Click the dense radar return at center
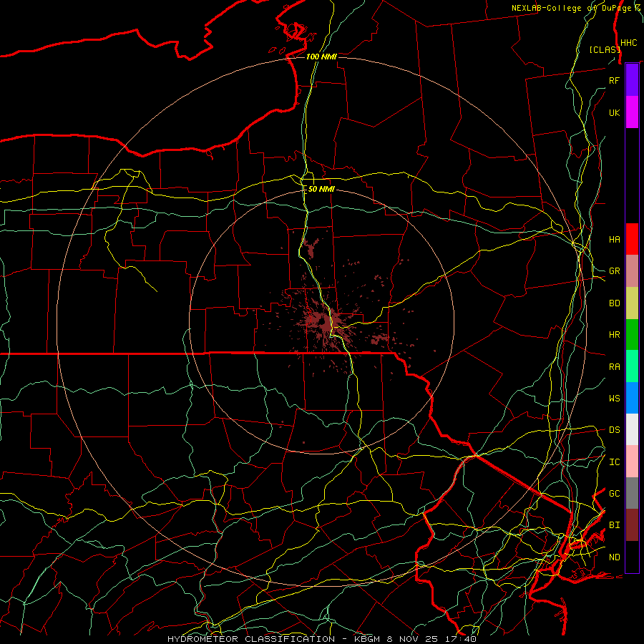Viewport: 644px width, 644px height. (324, 323)
